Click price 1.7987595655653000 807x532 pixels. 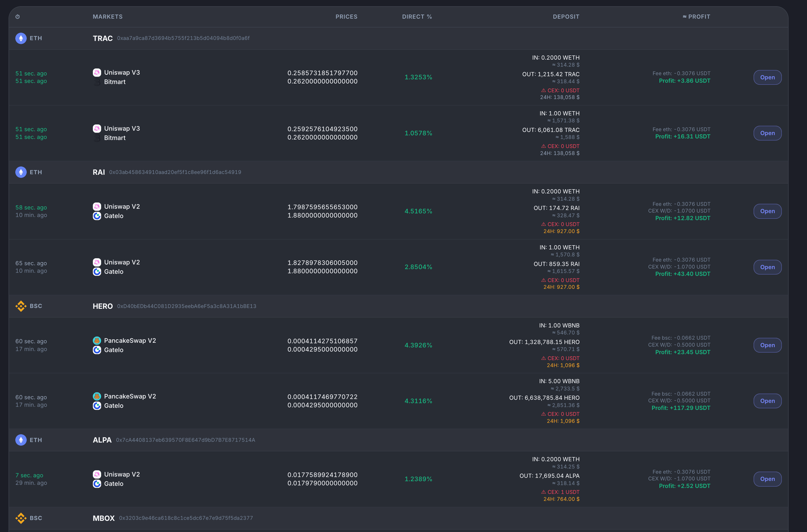pos(322,207)
